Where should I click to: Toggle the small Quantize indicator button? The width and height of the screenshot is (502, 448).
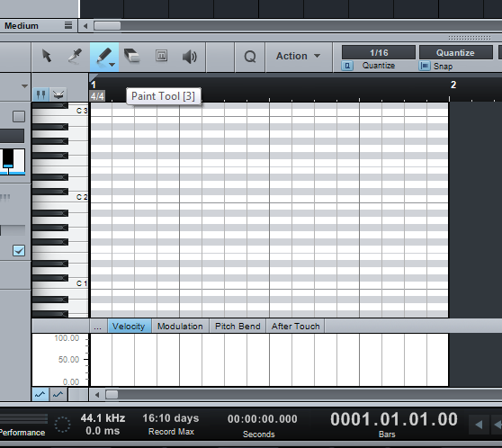tap(347, 66)
